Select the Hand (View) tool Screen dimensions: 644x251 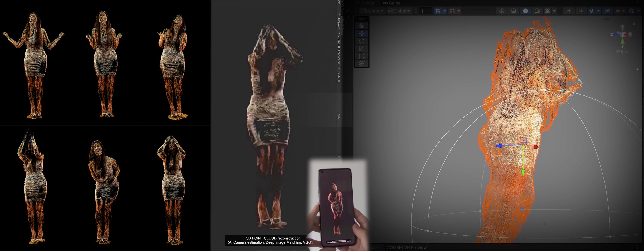[361, 26]
